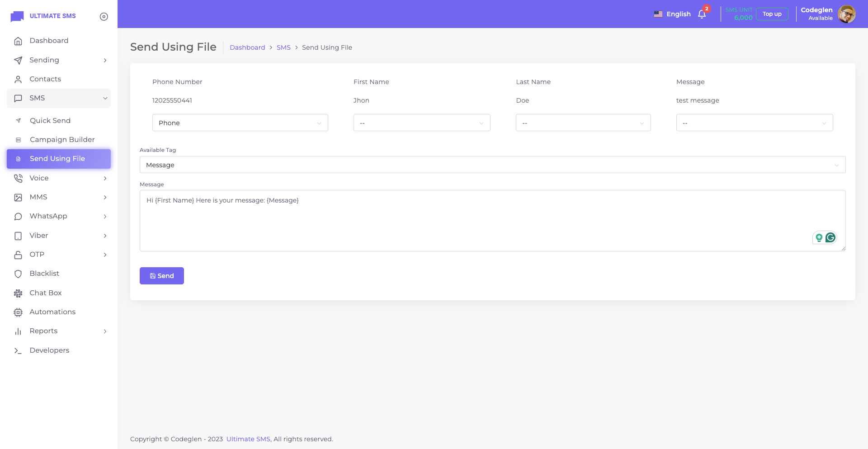Open the Dashboard menu item
The image size is (868, 449).
(59, 41)
